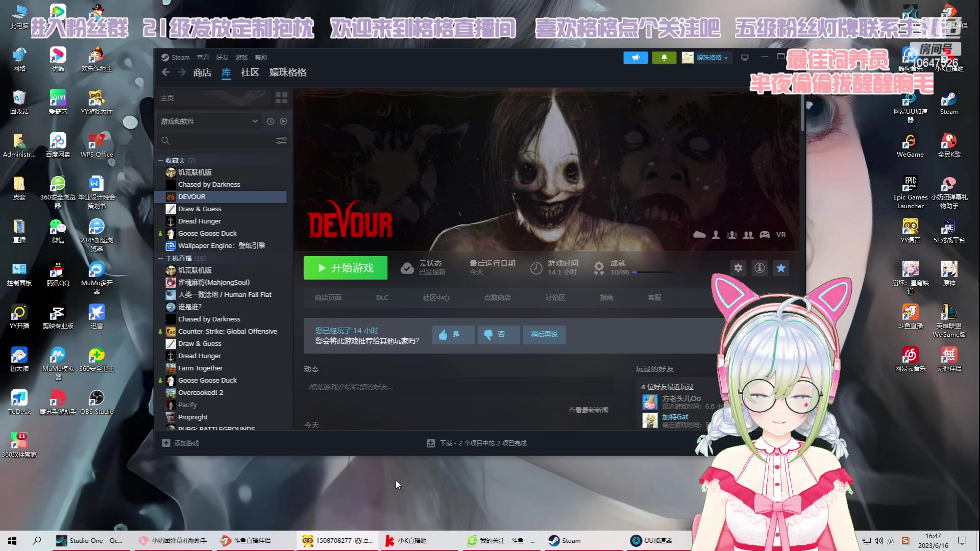Collapse the 收藏夹 category
Screen dimensions: 980x551
(x=160, y=160)
